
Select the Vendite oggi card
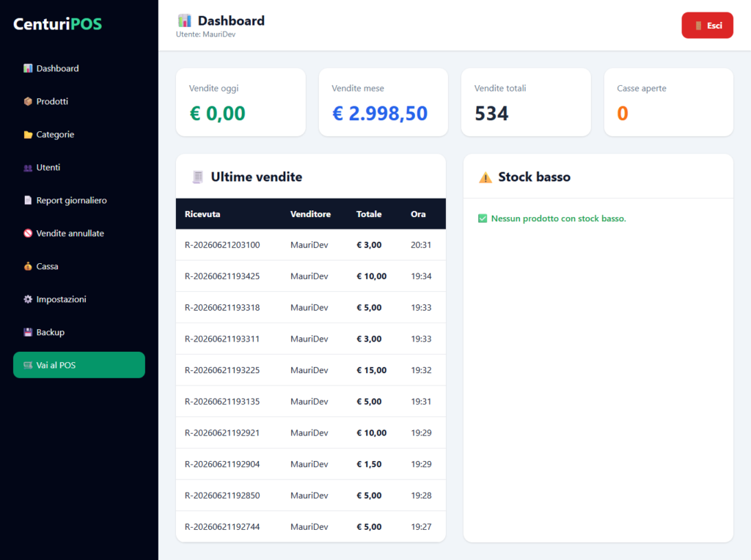pyautogui.click(x=241, y=103)
